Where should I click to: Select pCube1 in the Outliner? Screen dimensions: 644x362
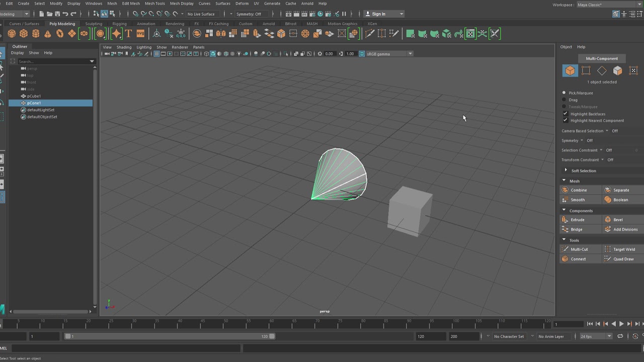(x=34, y=96)
